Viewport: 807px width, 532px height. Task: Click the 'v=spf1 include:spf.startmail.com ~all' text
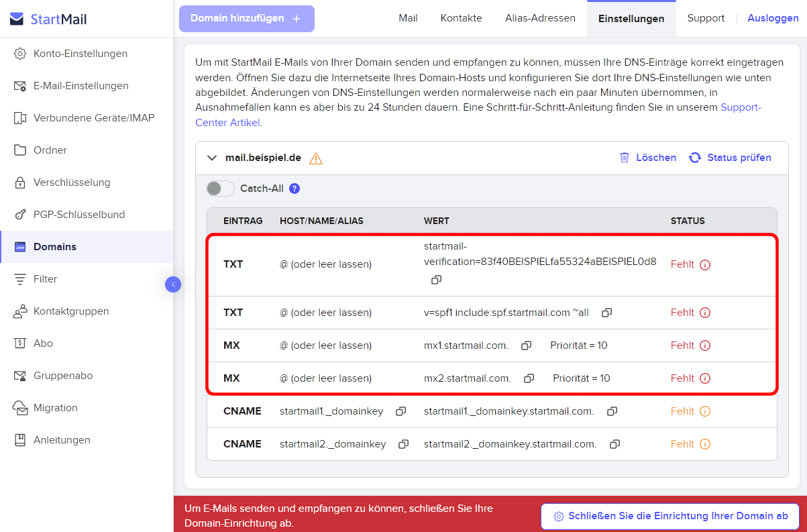[x=506, y=313]
